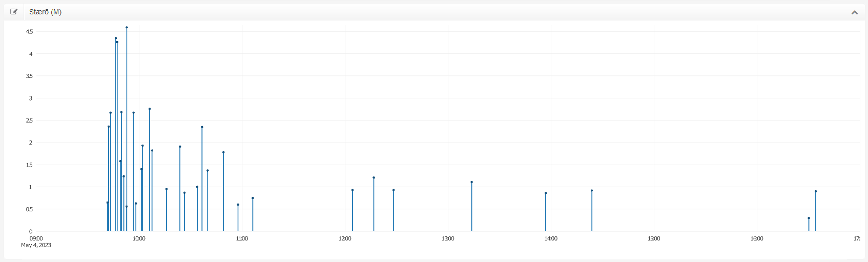Click the Stærð (M) panel title

coord(45,12)
